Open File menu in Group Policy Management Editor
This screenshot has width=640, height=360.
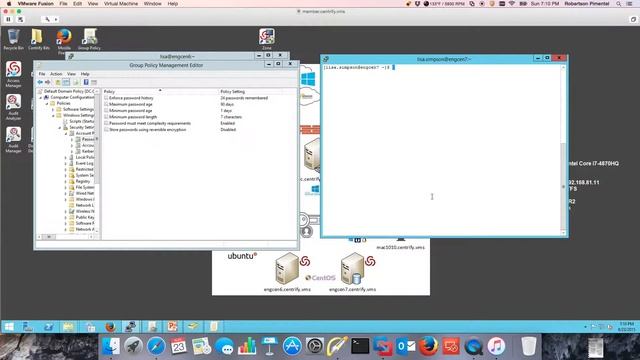(42, 74)
